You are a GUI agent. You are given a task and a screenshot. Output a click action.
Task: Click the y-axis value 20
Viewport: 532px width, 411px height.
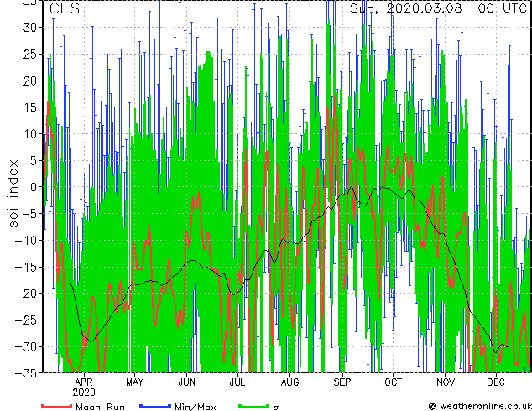tap(30, 81)
